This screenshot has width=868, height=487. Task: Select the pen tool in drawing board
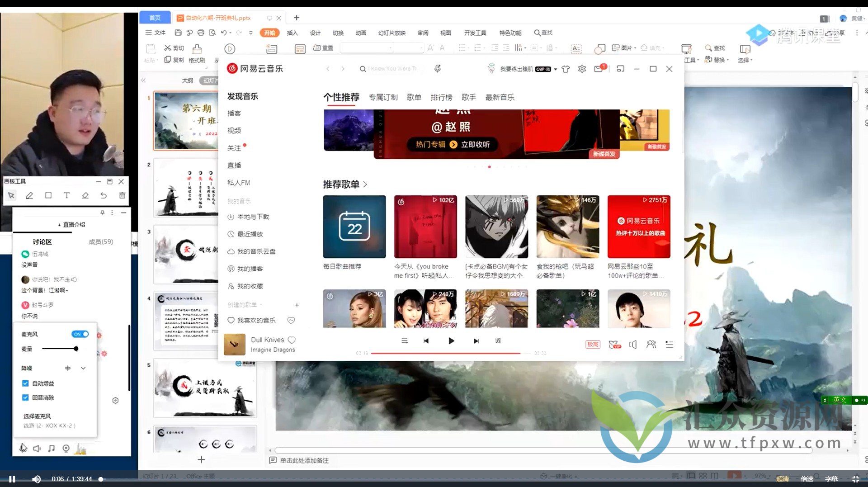click(29, 195)
